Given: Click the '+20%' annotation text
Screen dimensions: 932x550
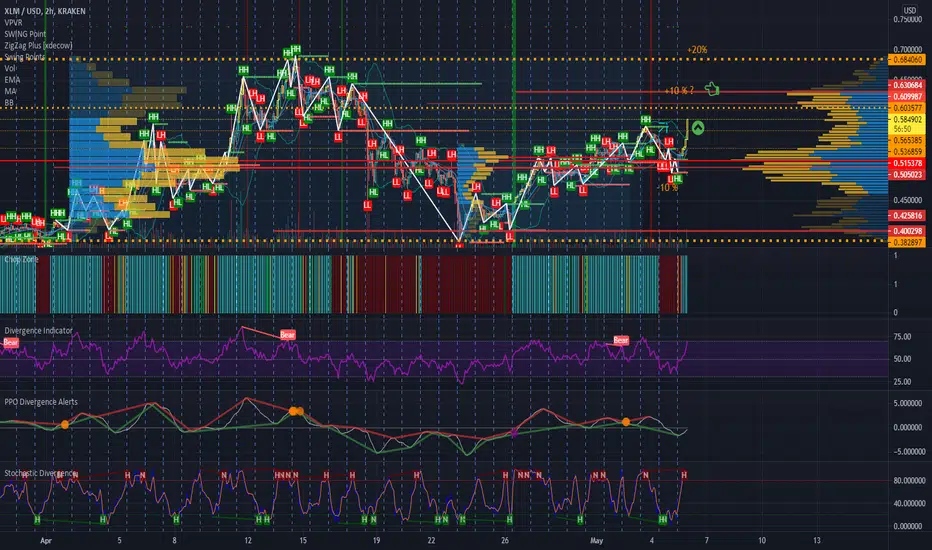Looking at the screenshot, I should [x=697, y=50].
